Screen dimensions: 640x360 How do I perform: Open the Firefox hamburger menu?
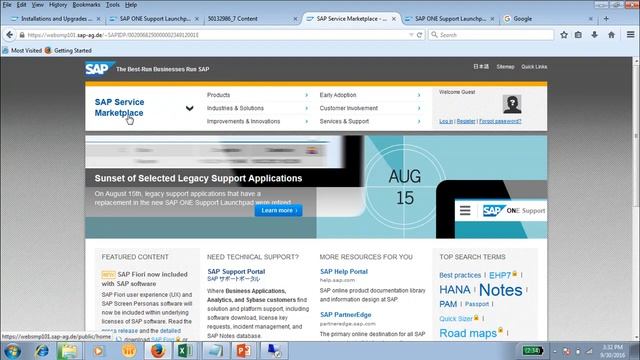point(630,35)
